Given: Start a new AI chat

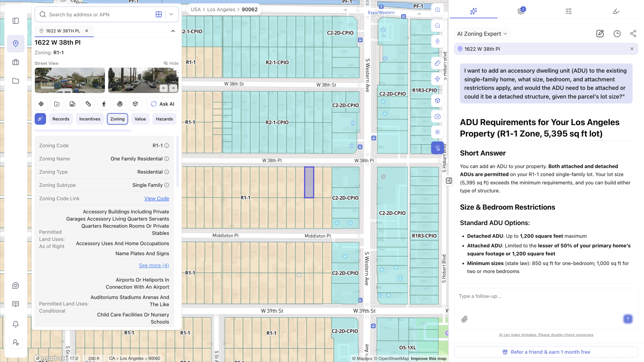Looking at the screenshot, I should point(600,33).
